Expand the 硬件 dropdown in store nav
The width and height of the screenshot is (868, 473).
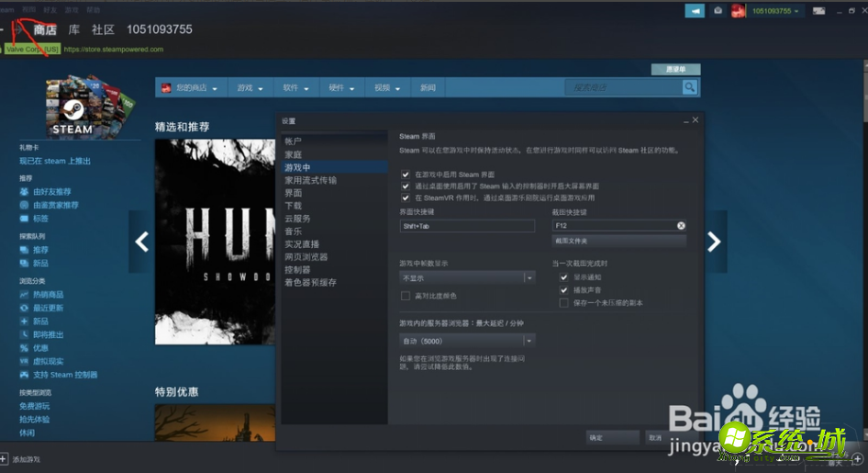(341, 87)
